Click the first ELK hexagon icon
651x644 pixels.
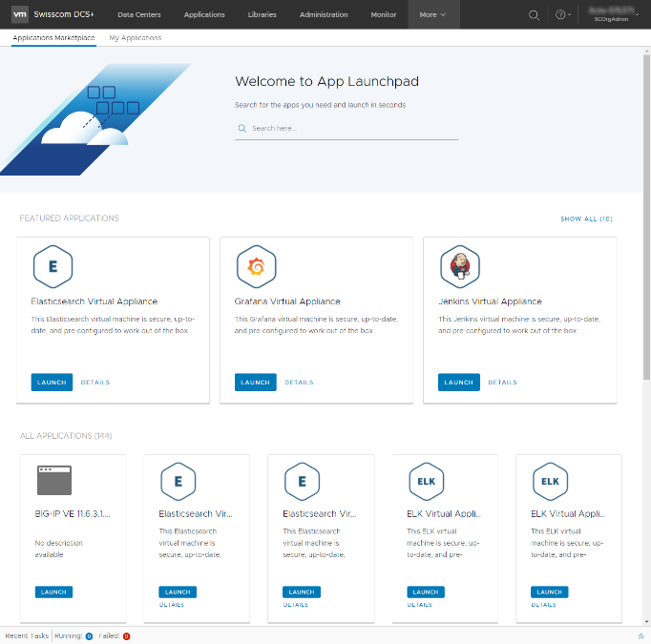[427, 482]
